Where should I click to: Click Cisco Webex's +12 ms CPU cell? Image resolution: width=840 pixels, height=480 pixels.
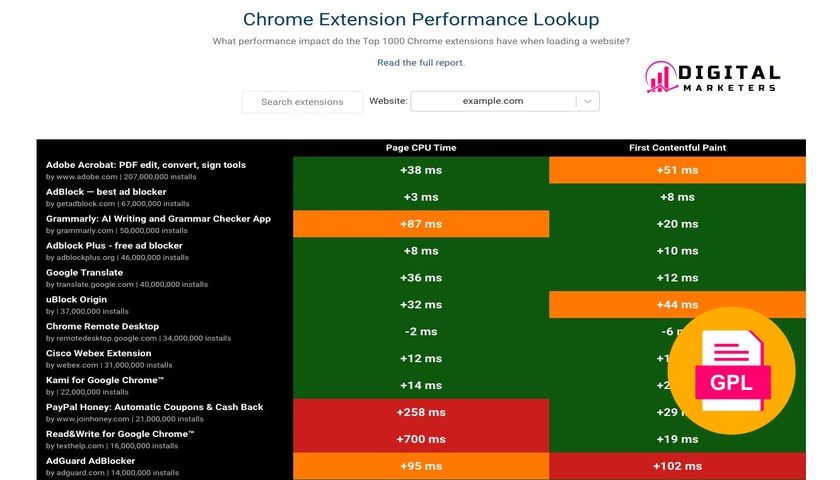point(421,358)
